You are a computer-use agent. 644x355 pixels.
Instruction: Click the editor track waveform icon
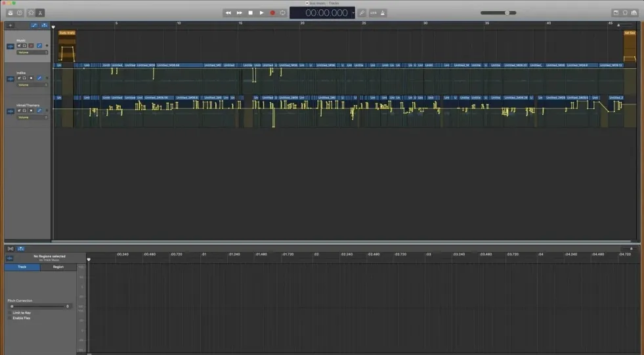pyautogui.click(x=9, y=258)
